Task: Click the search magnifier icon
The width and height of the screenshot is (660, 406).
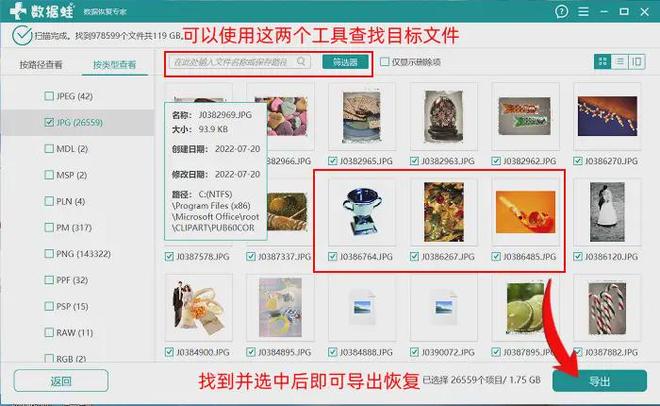Action: (301, 61)
